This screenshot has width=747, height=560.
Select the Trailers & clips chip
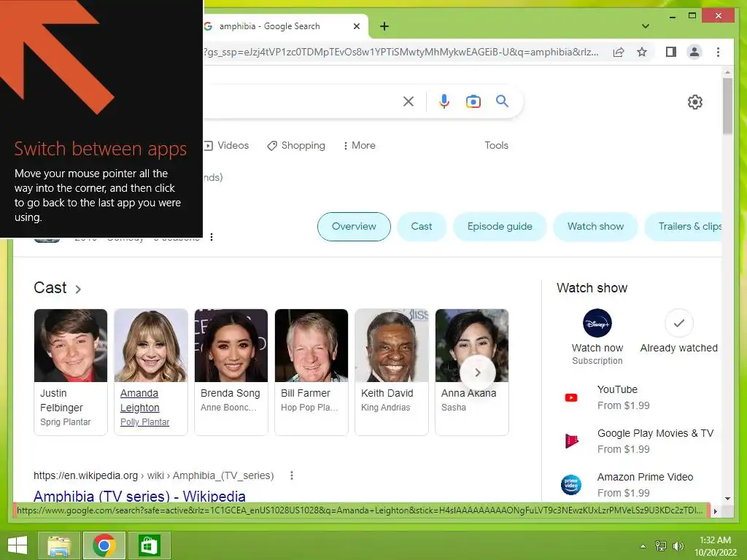(x=684, y=227)
